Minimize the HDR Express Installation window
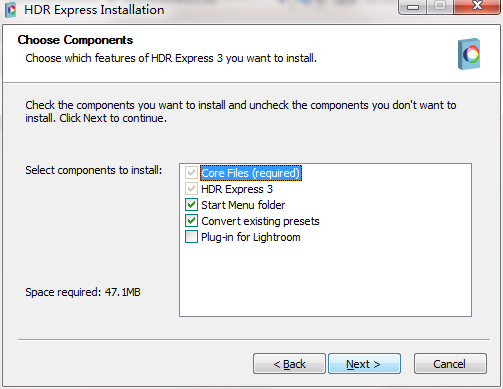 point(413,7)
